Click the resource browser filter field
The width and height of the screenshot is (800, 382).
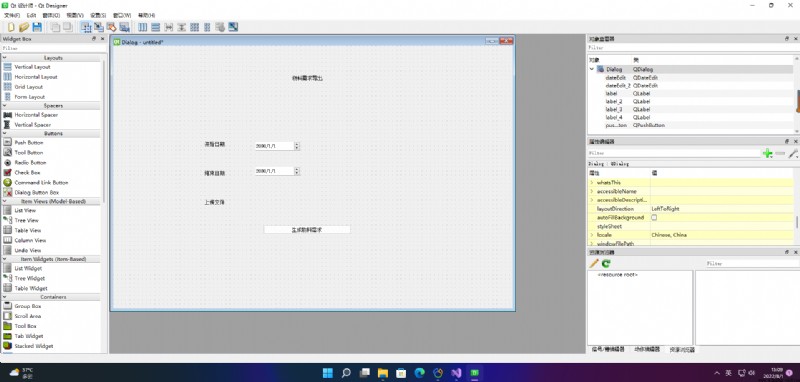[x=752, y=264]
